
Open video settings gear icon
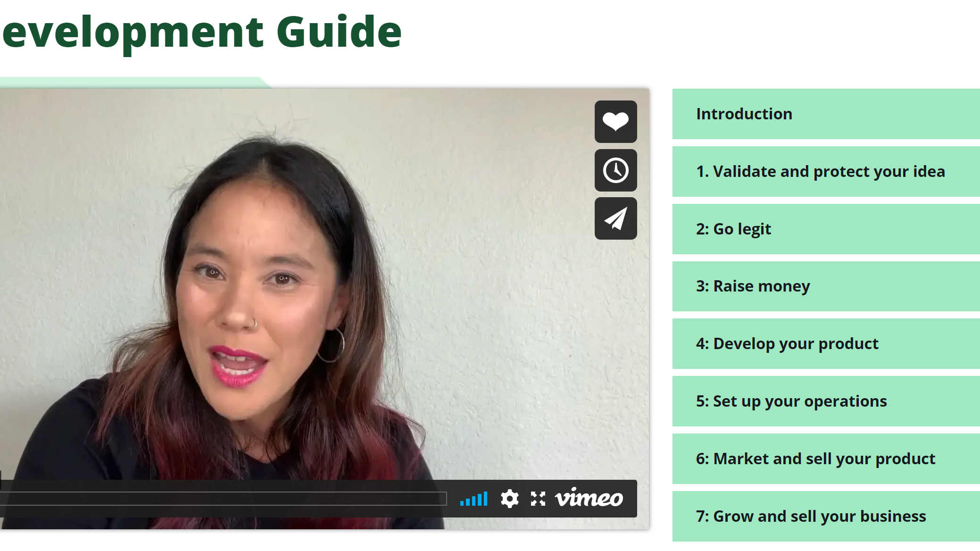(509, 499)
